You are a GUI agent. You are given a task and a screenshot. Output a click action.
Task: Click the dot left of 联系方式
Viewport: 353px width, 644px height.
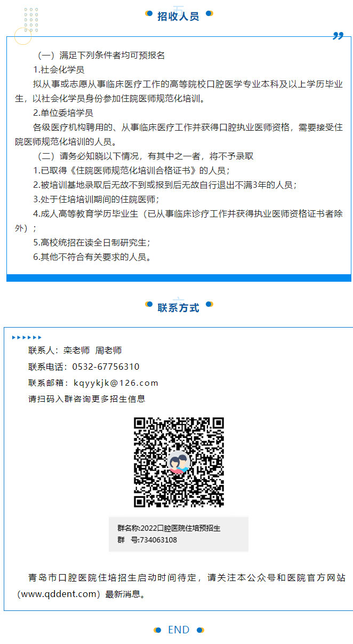pyautogui.click(x=149, y=305)
